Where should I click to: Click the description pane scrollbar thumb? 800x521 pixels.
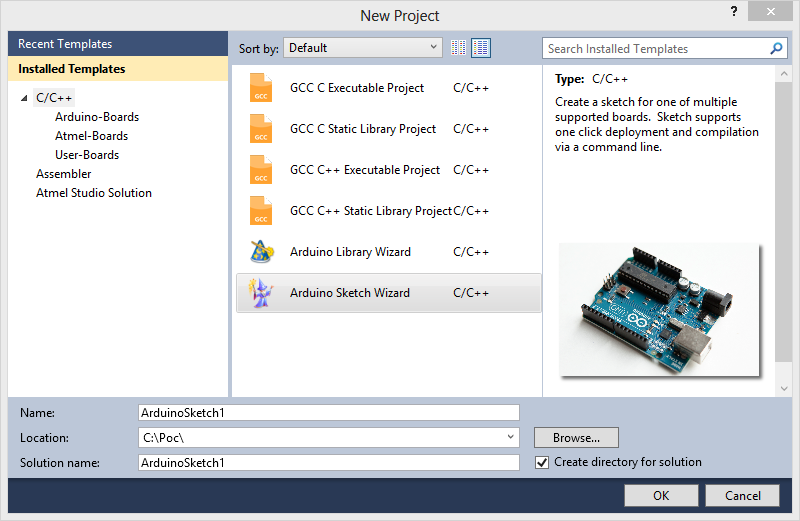[784, 221]
